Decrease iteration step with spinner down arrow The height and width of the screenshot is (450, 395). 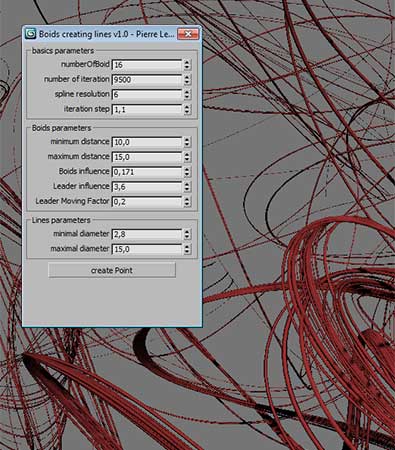point(187,112)
